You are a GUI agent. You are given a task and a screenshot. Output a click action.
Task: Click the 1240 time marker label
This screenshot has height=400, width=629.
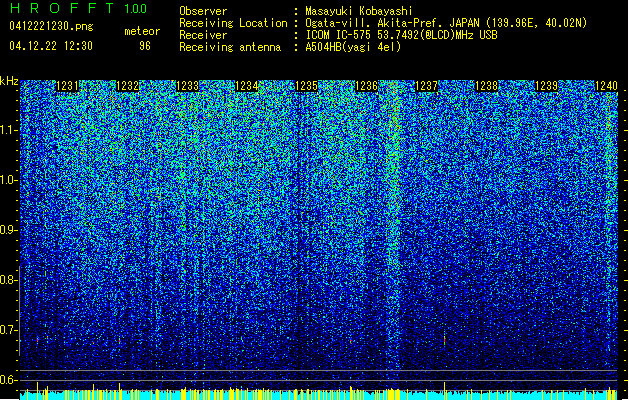point(606,86)
